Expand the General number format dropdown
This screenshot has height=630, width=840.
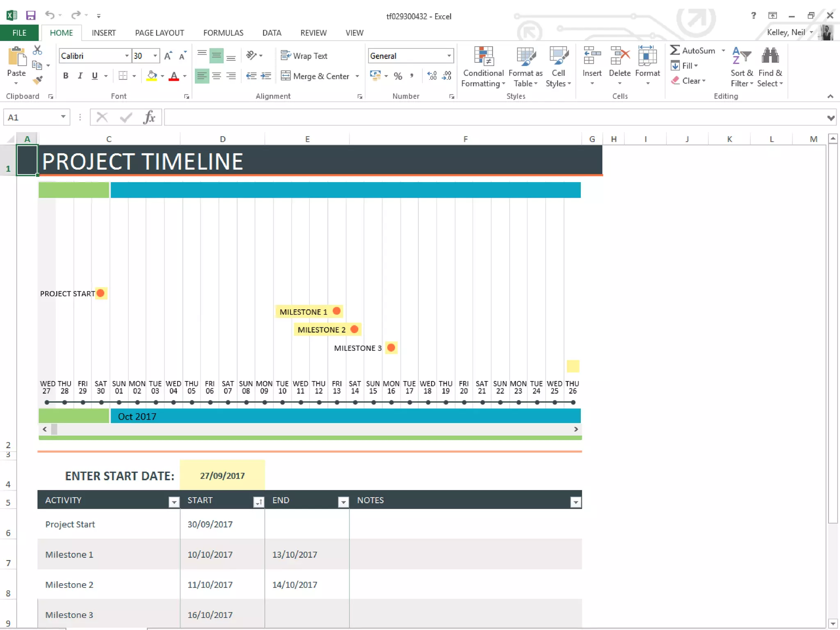pyautogui.click(x=449, y=56)
